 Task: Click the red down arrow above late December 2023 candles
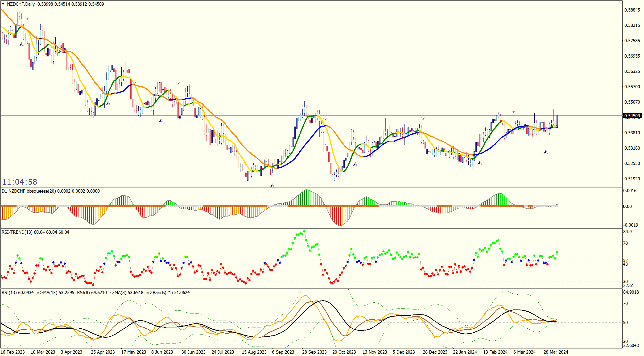423,119
